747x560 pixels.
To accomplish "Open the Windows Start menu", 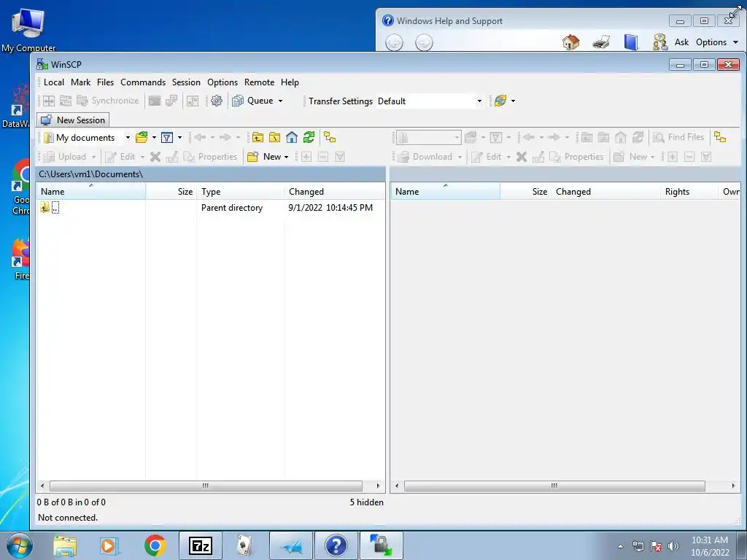I will 20,545.
